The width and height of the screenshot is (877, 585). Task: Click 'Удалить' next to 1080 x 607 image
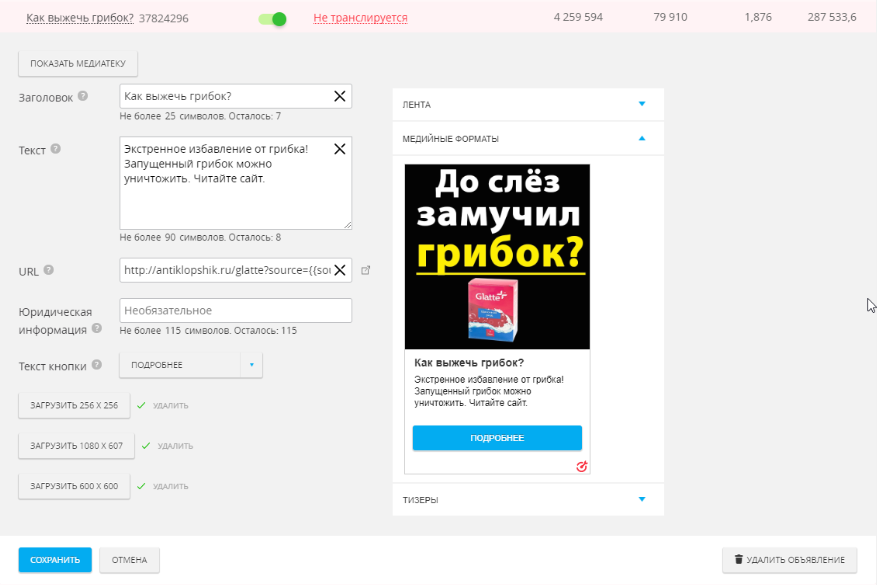click(175, 446)
